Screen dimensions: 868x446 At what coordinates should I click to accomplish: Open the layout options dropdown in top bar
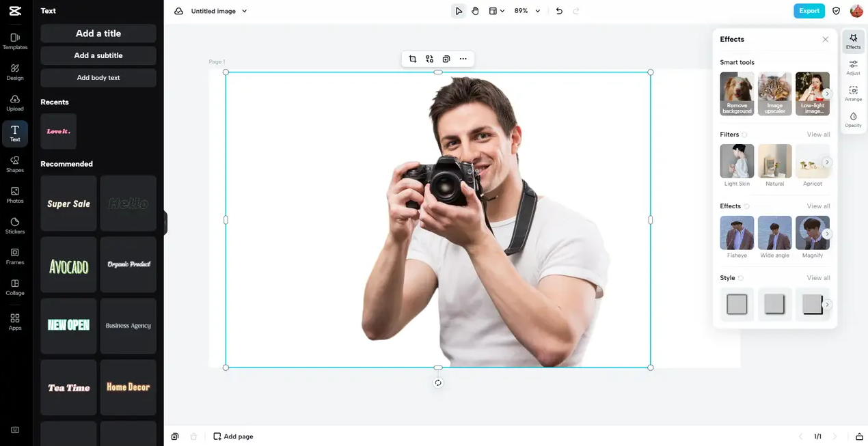(x=497, y=11)
